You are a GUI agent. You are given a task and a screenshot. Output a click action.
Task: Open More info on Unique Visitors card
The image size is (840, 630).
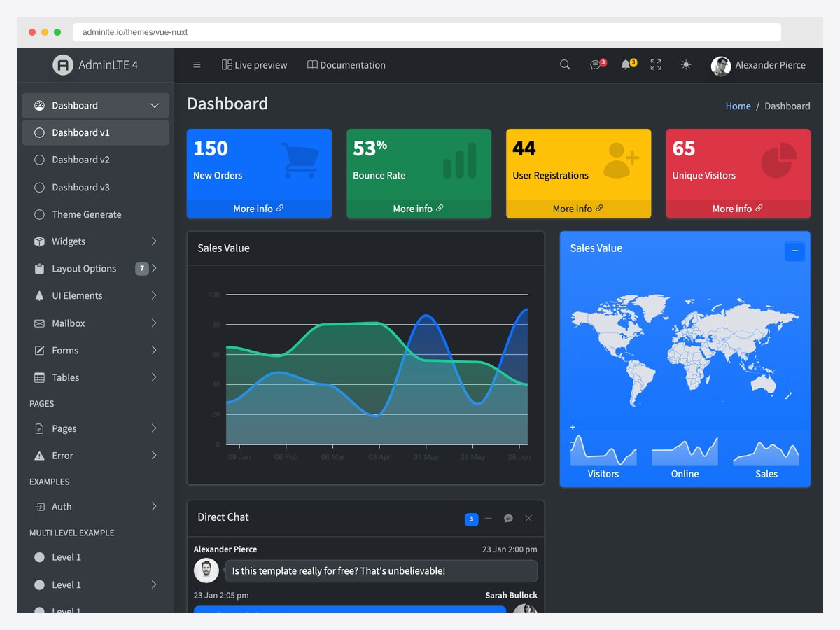click(x=738, y=209)
